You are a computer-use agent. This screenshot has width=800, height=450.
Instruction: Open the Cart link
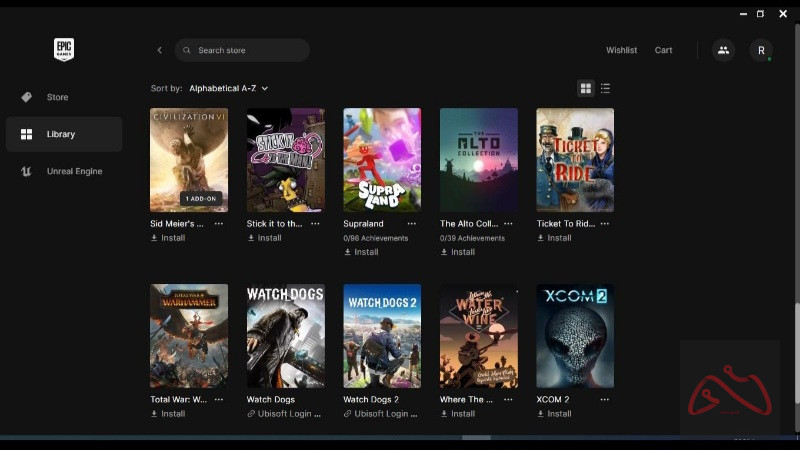coord(663,50)
